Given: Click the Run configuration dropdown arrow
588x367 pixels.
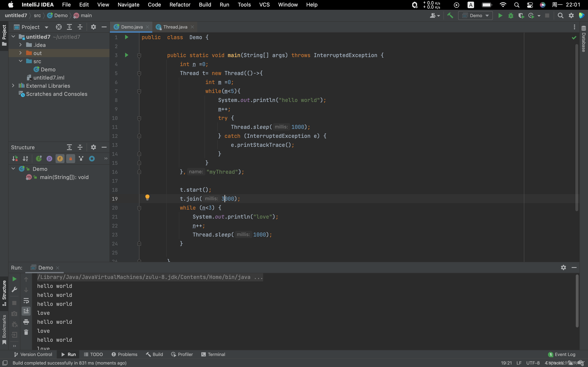Looking at the screenshot, I should (487, 16).
